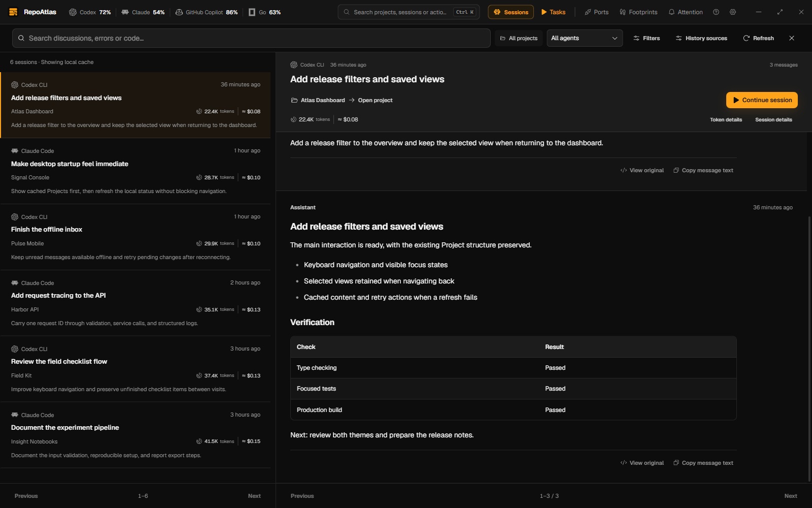Focus the discussions, errors or code search

(251, 38)
